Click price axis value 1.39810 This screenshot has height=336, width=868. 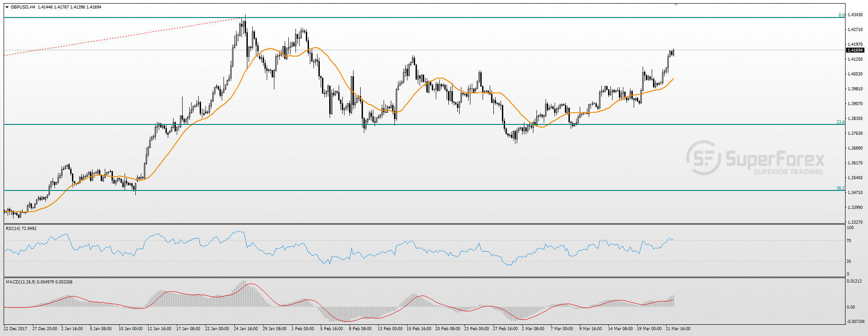pos(855,89)
